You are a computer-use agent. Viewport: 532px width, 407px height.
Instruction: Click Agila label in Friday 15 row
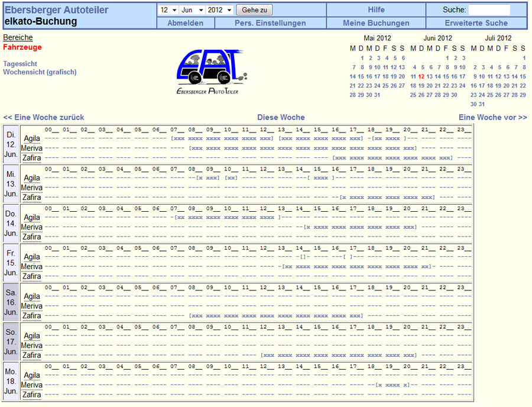[32, 257]
